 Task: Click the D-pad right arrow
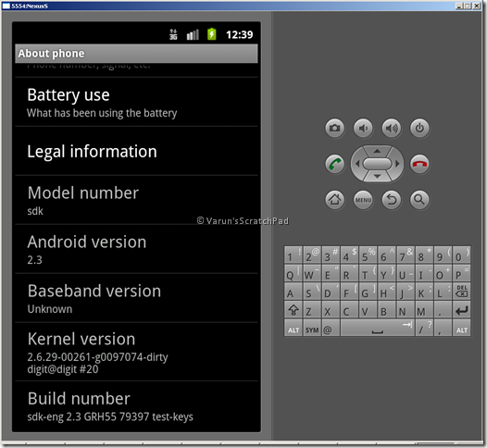pos(397,164)
